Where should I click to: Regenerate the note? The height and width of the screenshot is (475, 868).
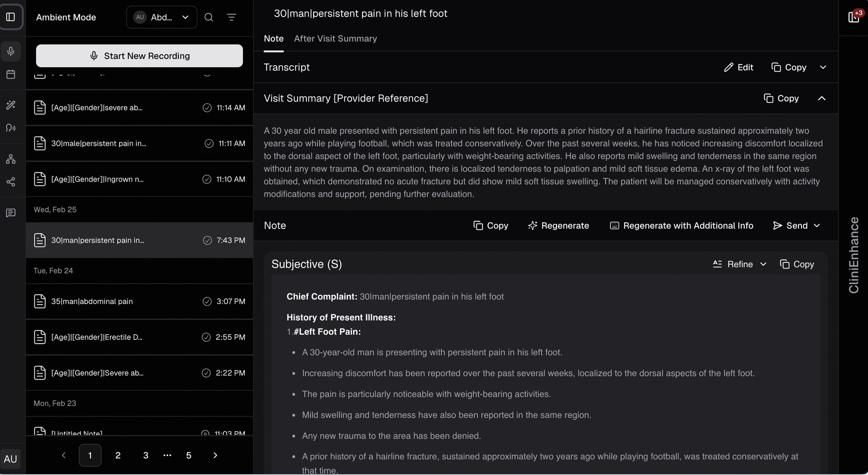(x=559, y=226)
